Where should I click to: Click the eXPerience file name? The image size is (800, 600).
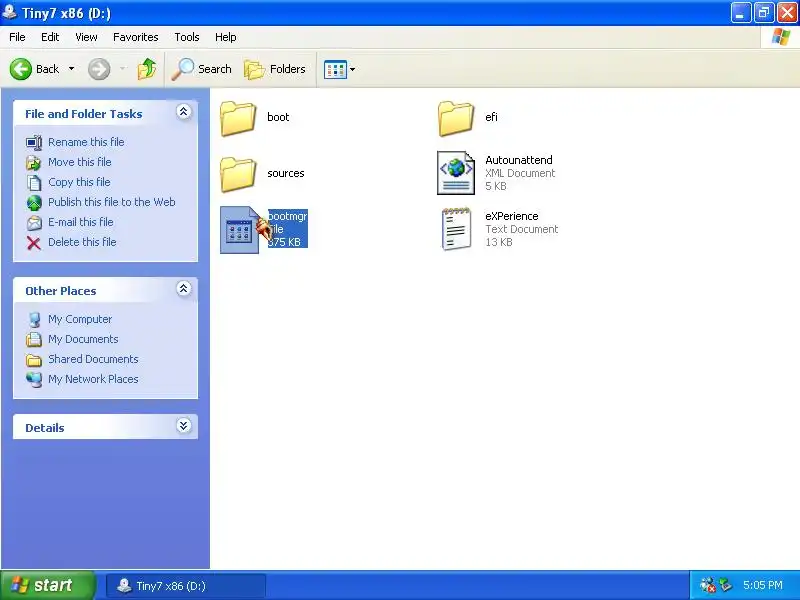(x=512, y=216)
